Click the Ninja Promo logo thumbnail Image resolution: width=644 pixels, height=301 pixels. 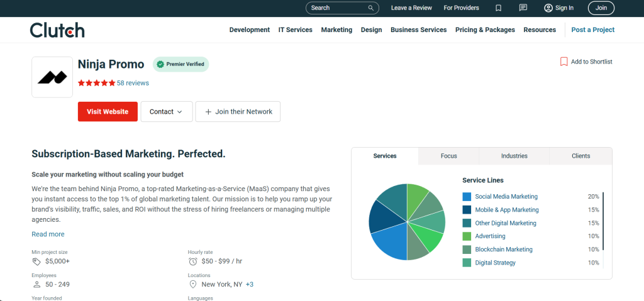click(52, 77)
